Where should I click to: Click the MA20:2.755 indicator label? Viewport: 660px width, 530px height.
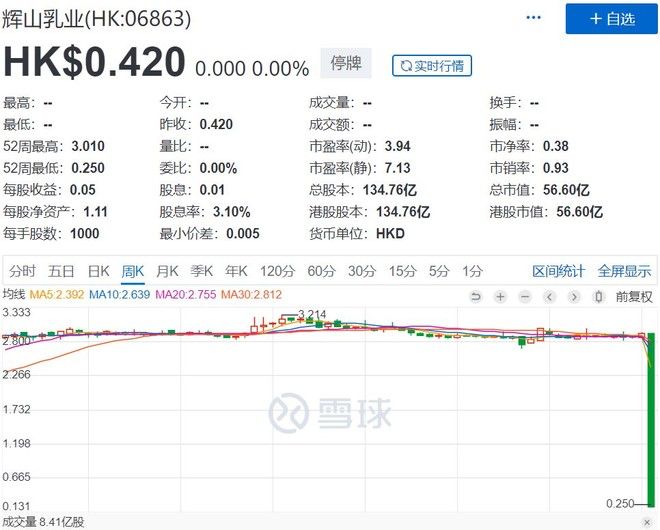pyautogui.click(x=186, y=294)
